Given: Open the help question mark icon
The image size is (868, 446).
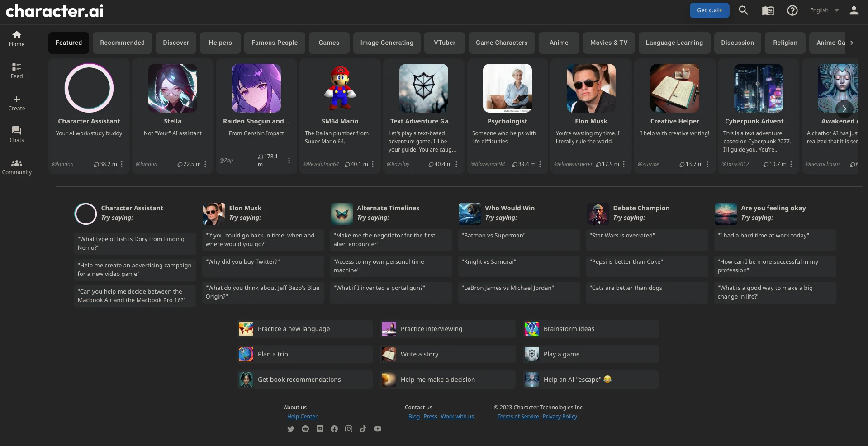Looking at the screenshot, I should [792, 10].
